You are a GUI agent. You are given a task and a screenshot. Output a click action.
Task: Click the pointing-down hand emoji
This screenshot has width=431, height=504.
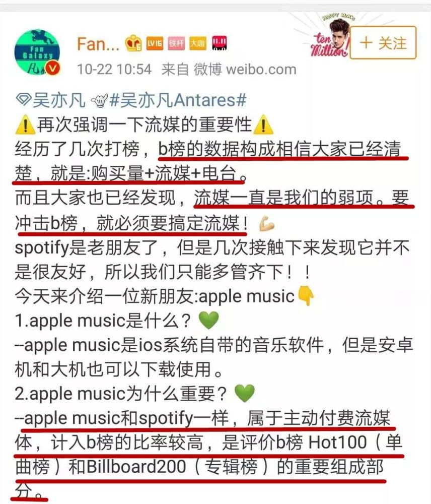[x=306, y=296]
